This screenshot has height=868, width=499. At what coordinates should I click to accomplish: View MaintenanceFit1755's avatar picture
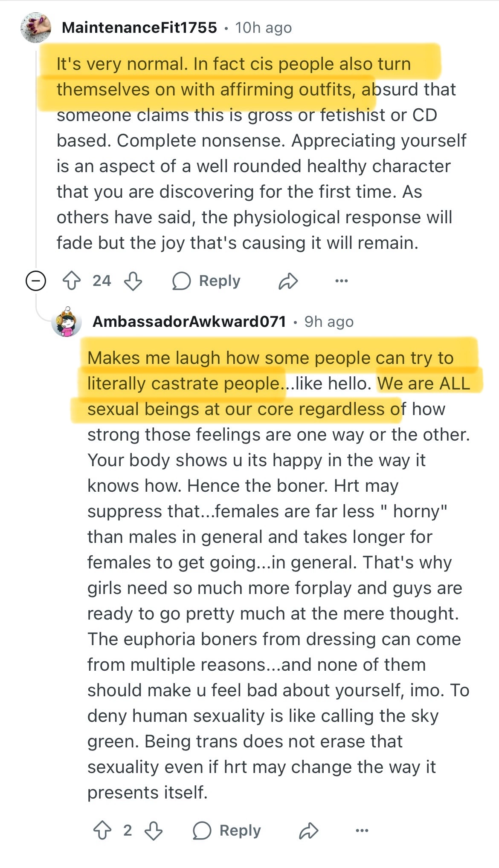pos(36,28)
